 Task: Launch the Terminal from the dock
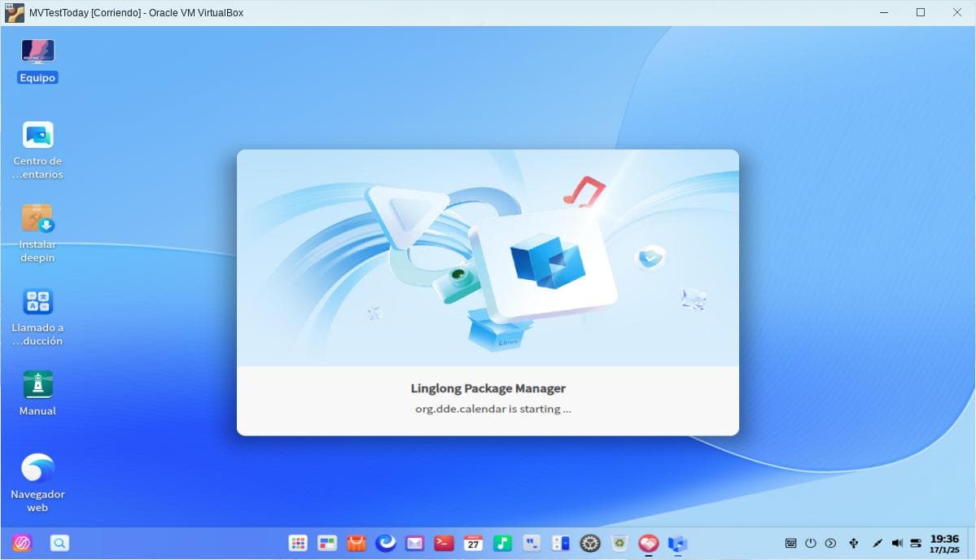(x=444, y=543)
